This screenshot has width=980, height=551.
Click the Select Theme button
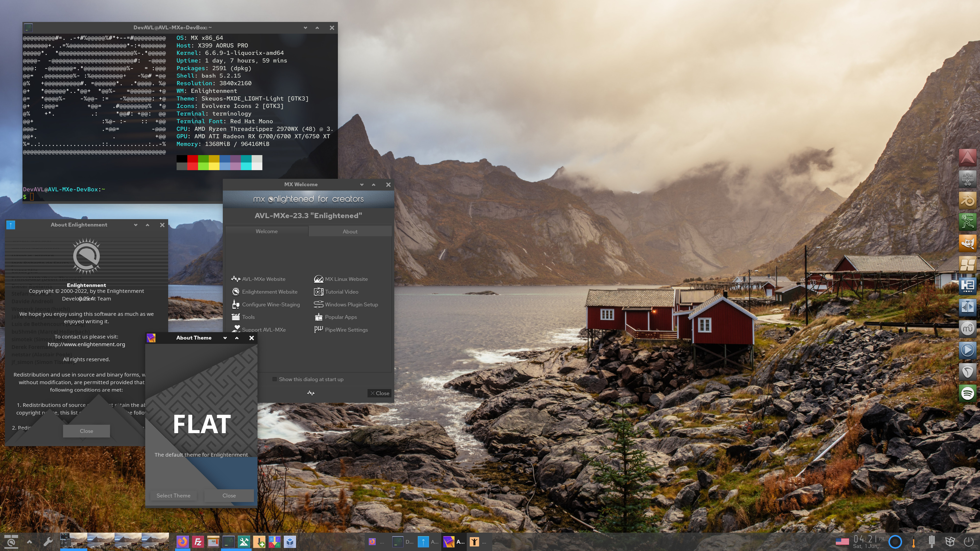pyautogui.click(x=174, y=495)
